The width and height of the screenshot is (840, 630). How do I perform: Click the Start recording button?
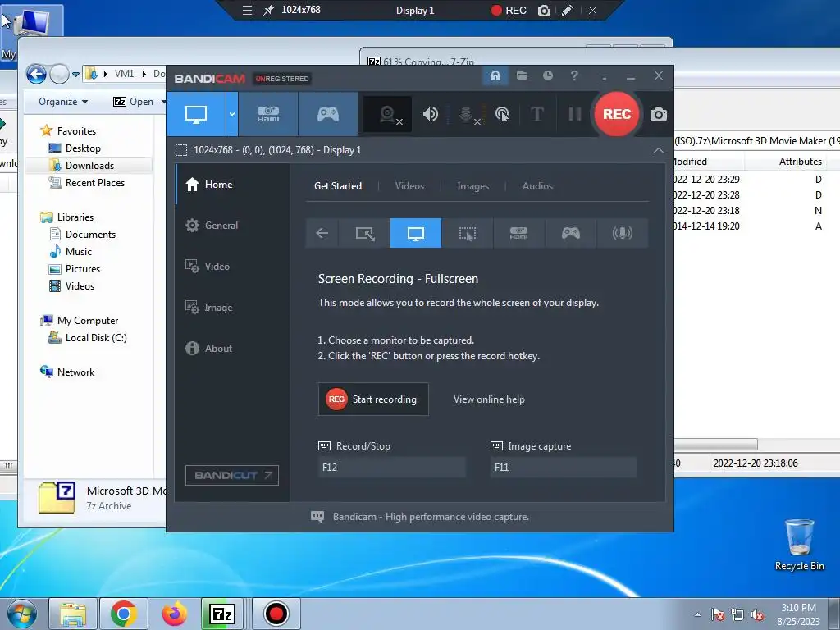(x=373, y=399)
